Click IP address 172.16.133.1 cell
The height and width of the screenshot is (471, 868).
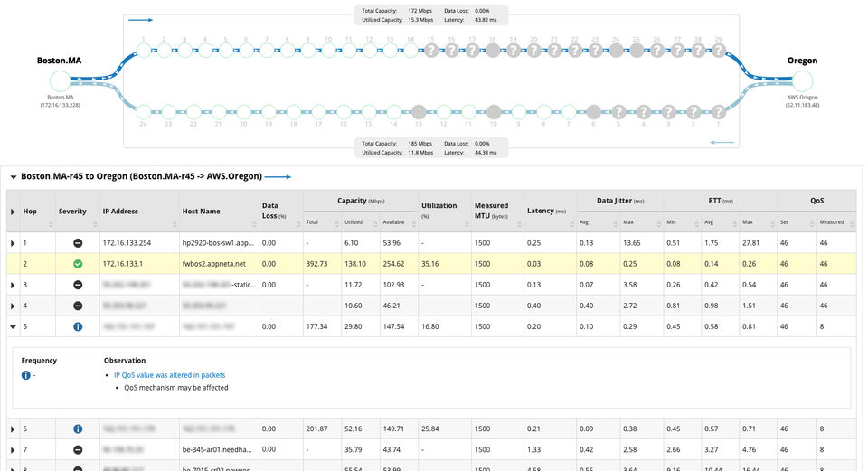[x=122, y=264]
